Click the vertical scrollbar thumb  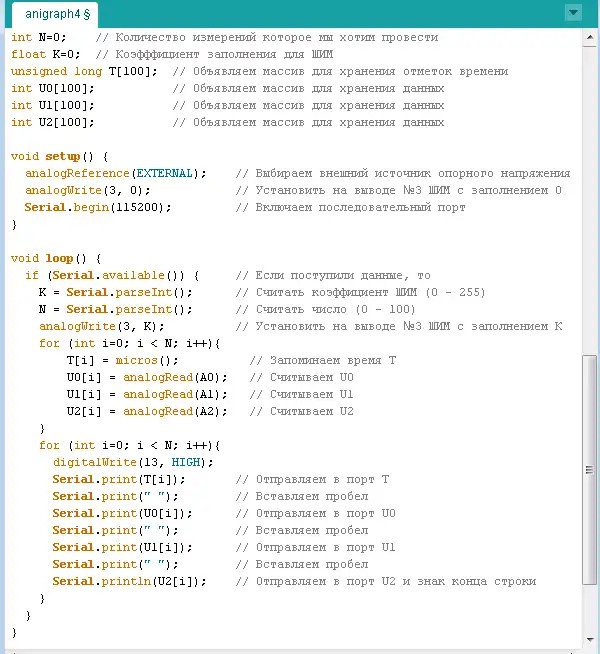(x=590, y=470)
